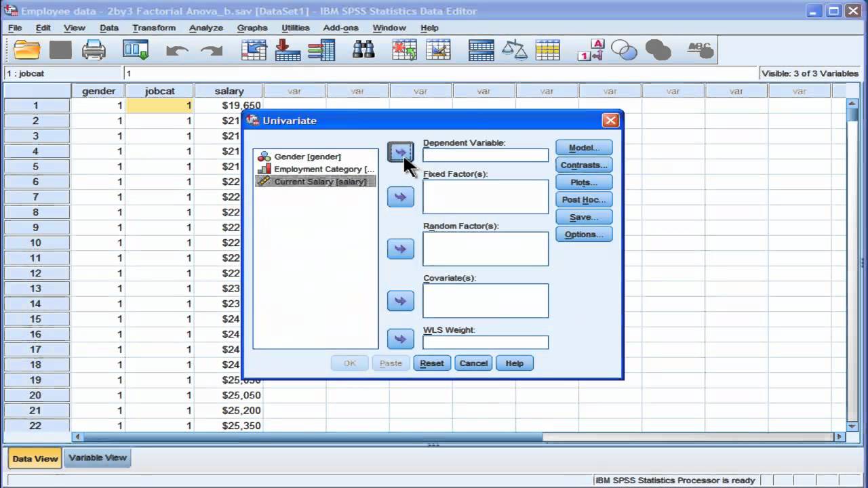Image resolution: width=868 pixels, height=488 pixels.
Task: Click the Reset button
Action: (x=432, y=363)
